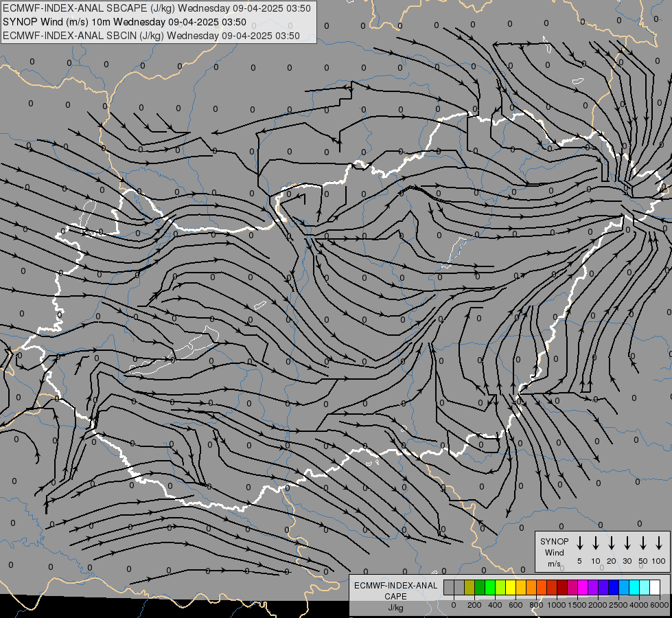Click the 5 m/s wind arrow symbol
Screen dimensions: 672x618
(x=579, y=543)
